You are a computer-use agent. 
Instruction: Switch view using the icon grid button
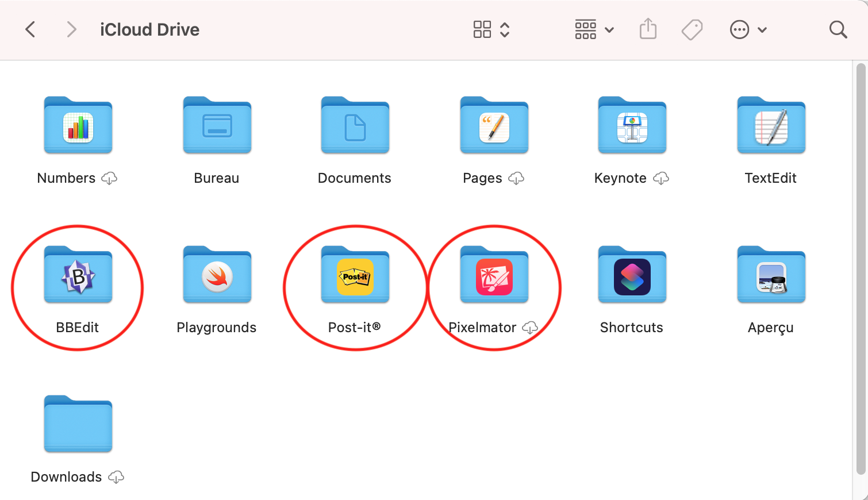(482, 29)
